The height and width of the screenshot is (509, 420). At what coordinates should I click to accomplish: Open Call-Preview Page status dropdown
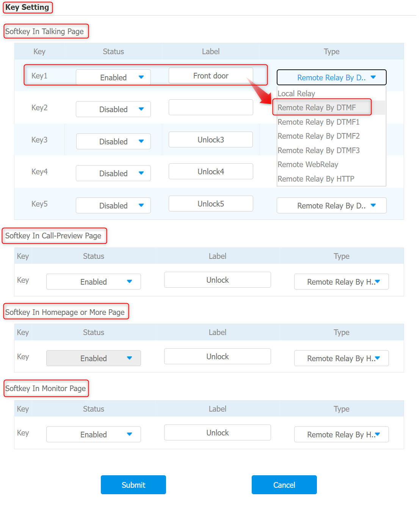(94, 282)
